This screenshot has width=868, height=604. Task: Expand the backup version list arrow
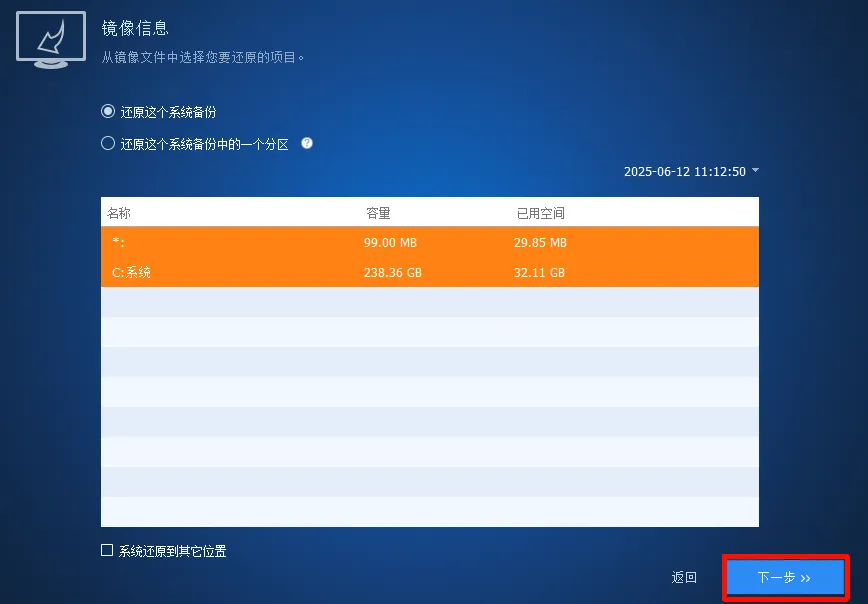pos(756,171)
